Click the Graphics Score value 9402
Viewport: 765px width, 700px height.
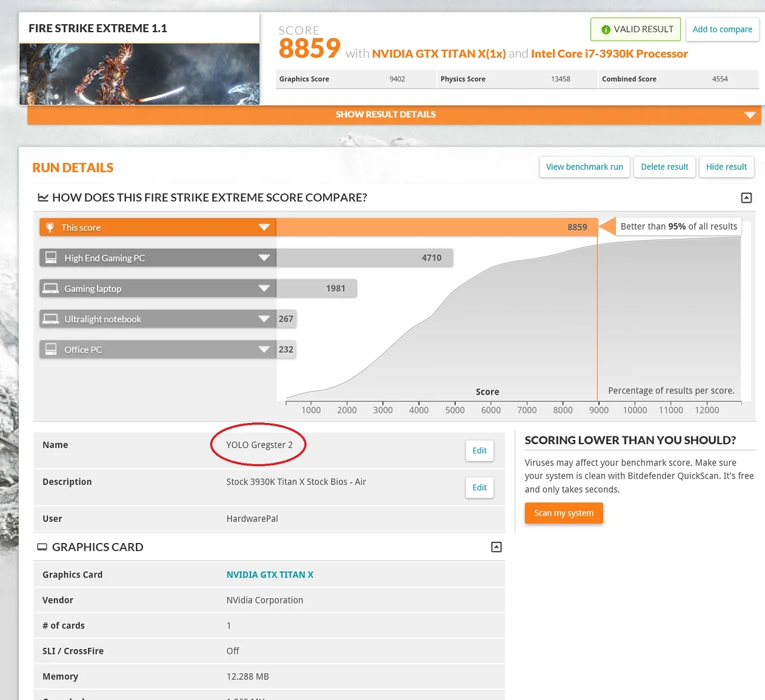click(x=397, y=79)
